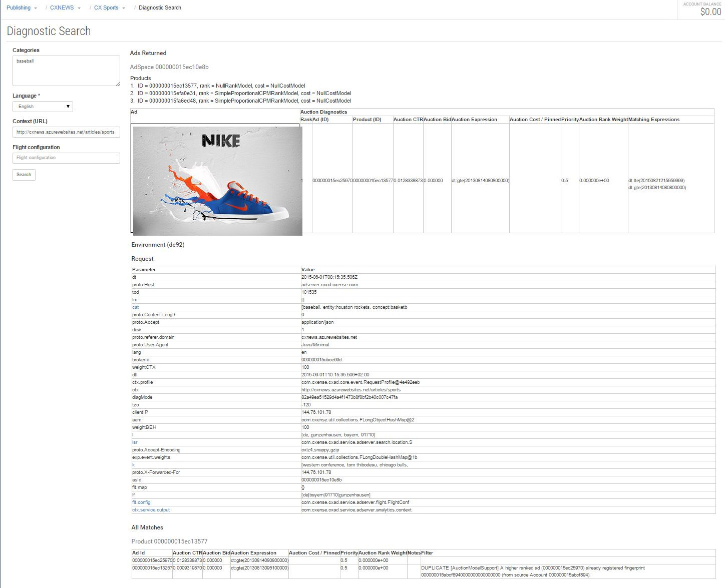Click the AdSpace 000000015ec10e8b heading
The image size is (725, 588).
[169, 67]
